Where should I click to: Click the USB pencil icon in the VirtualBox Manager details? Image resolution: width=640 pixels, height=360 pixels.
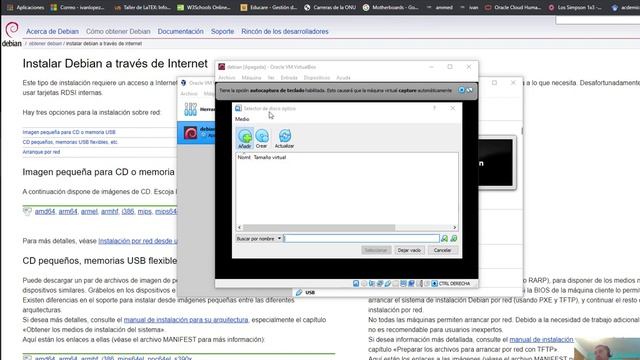click(299, 292)
